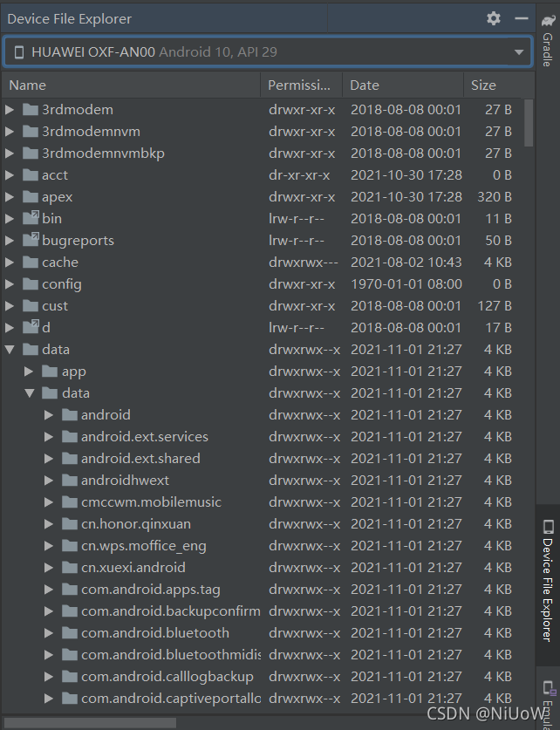This screenshot has height=730, width=560.
Task: Click the 50 B size cell
Action: click(x=498, y=241)
